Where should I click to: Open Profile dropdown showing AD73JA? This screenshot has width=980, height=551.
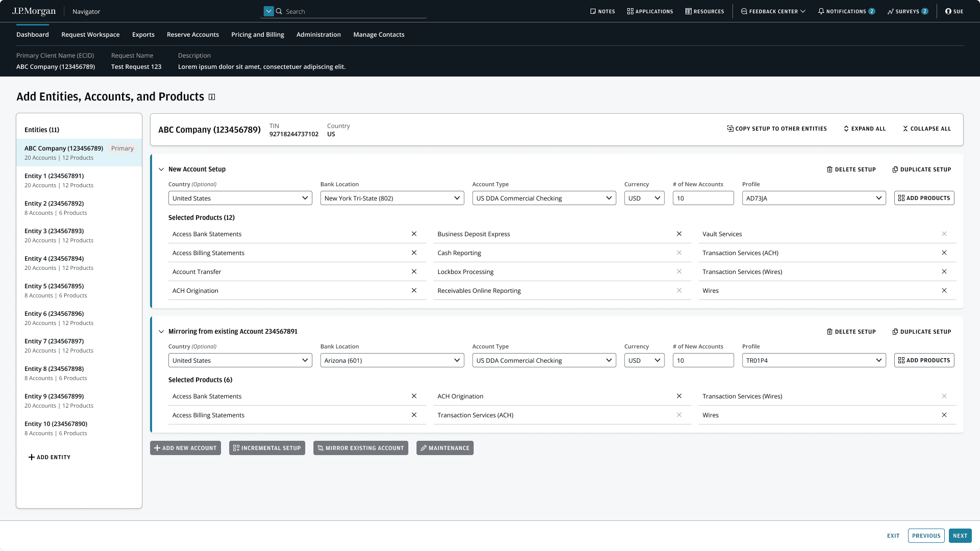814,198
